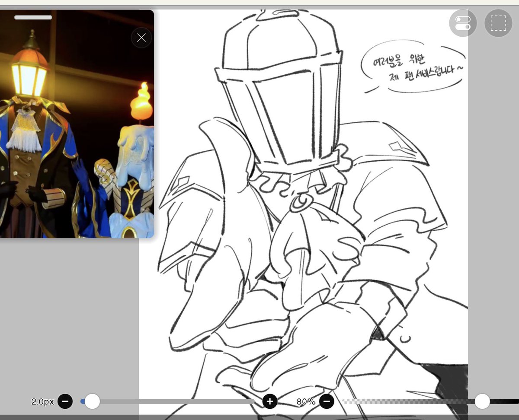Image resolution: width=519 pixels, height=420 pixels.
Task: Open the quick settings toggle menu
Action: tap(463, 23)
